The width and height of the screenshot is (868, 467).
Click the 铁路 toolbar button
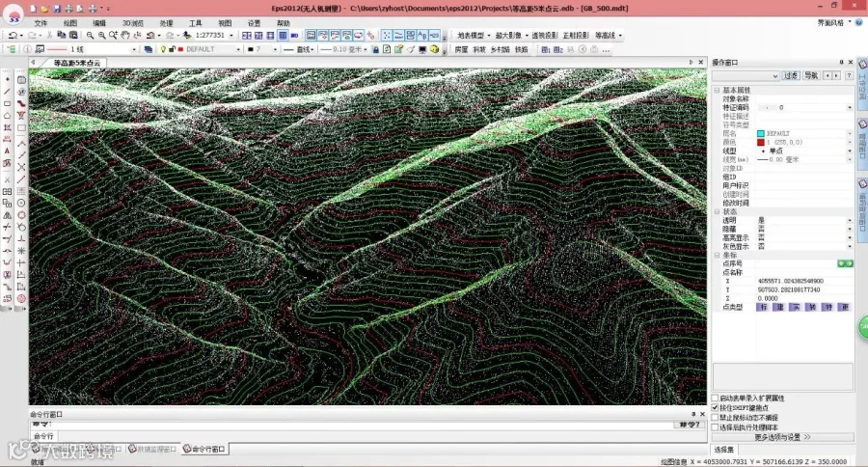(522, 49)
